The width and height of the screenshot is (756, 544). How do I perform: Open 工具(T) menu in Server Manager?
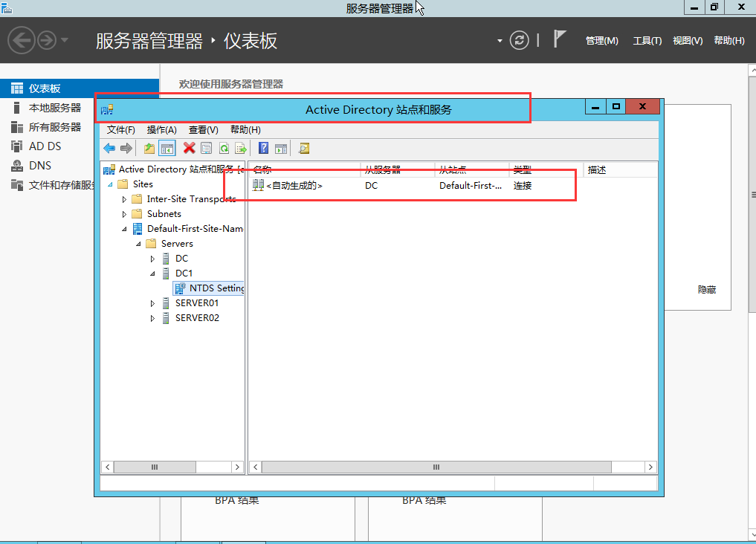[647, 41]
